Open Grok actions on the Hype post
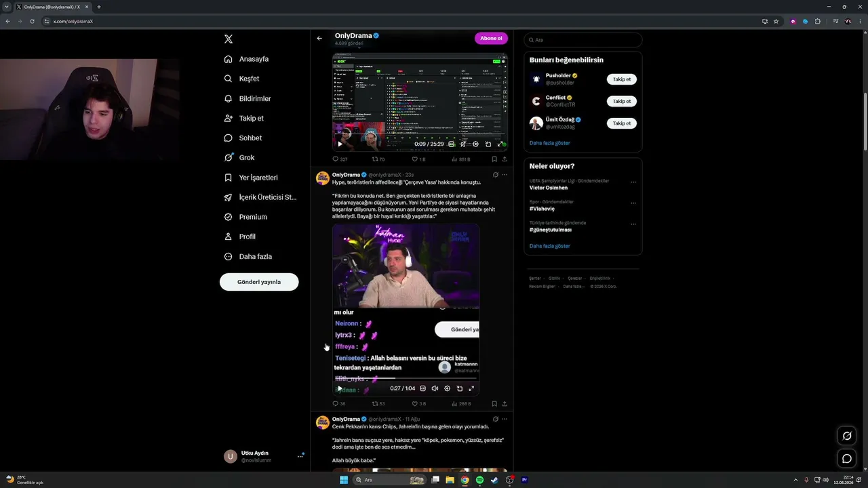Screen dimensions: 868x488 point(496,175)
